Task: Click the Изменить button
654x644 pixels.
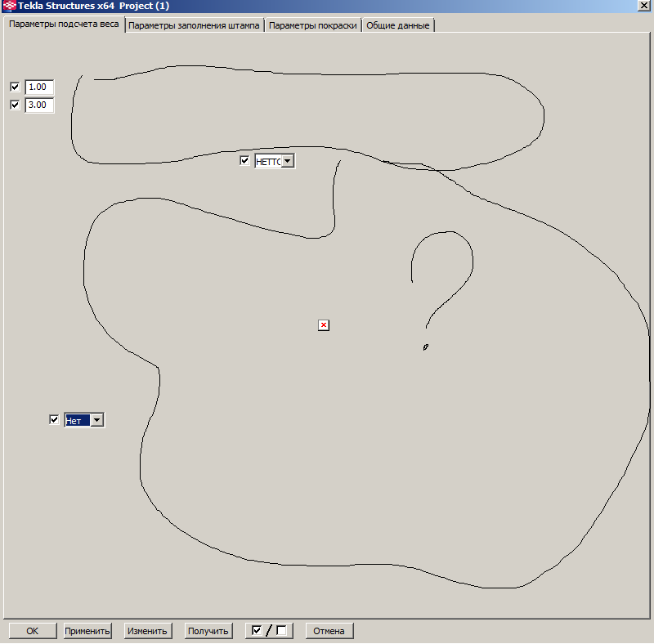Action: (x=148, y=631)
